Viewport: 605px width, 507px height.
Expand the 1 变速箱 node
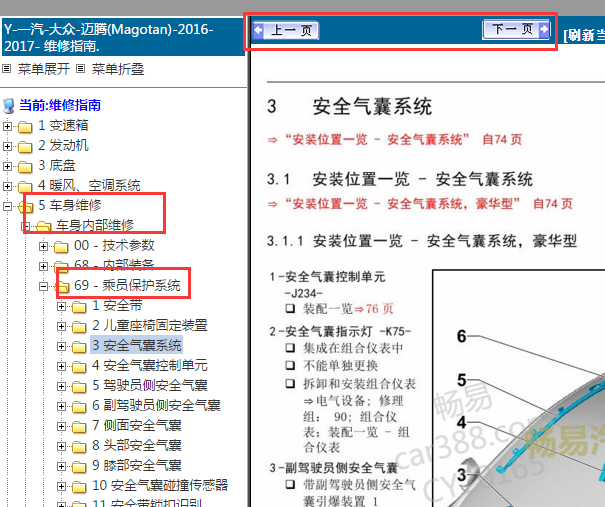pyautogui.click(x=7, y=126)
